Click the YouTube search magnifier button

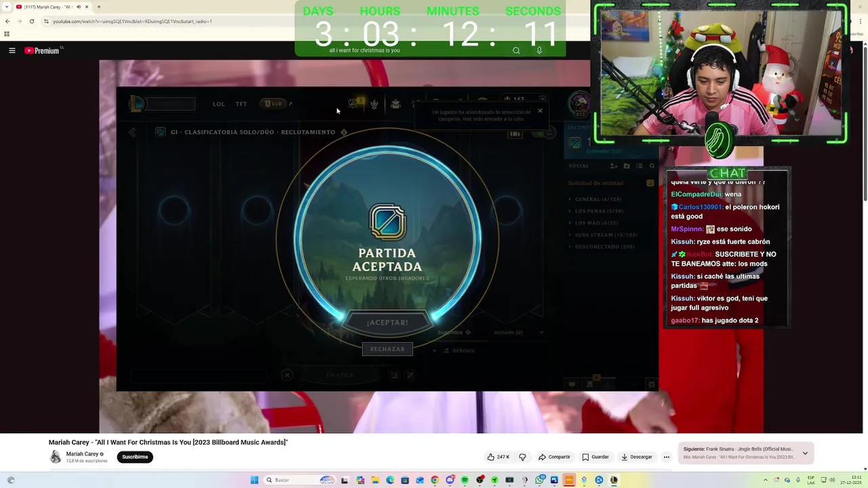(516, 50)
